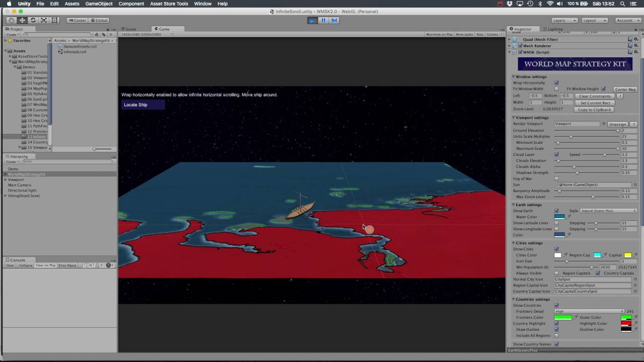Open the Frontiers Color swatch

point(563,318)
